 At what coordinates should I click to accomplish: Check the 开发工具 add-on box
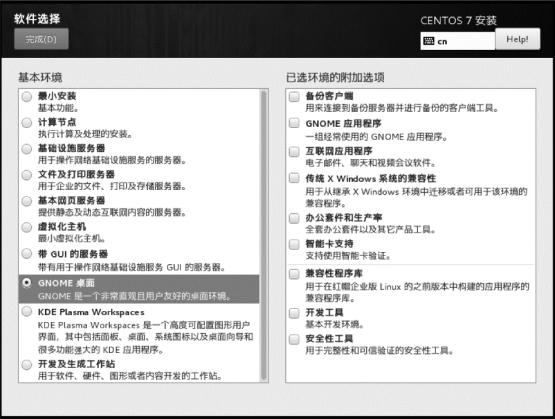click(294, 313)
